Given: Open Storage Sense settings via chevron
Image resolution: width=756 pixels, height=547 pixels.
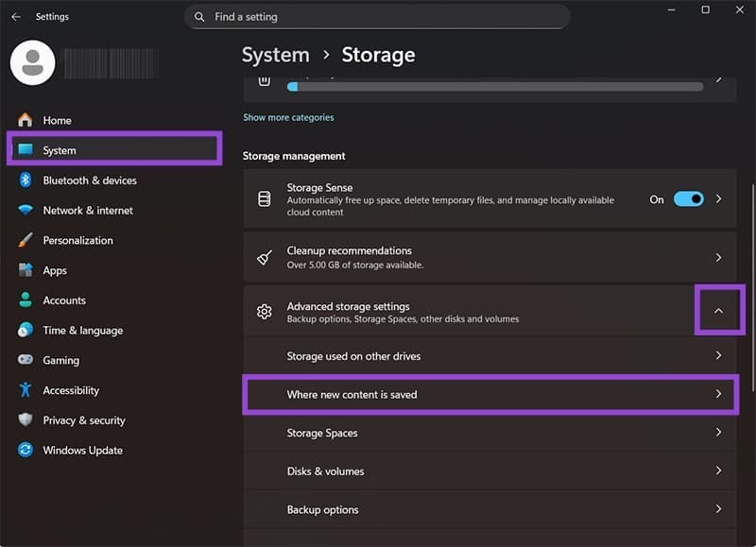Looking at the screenshot, I should tap(719, 199).
